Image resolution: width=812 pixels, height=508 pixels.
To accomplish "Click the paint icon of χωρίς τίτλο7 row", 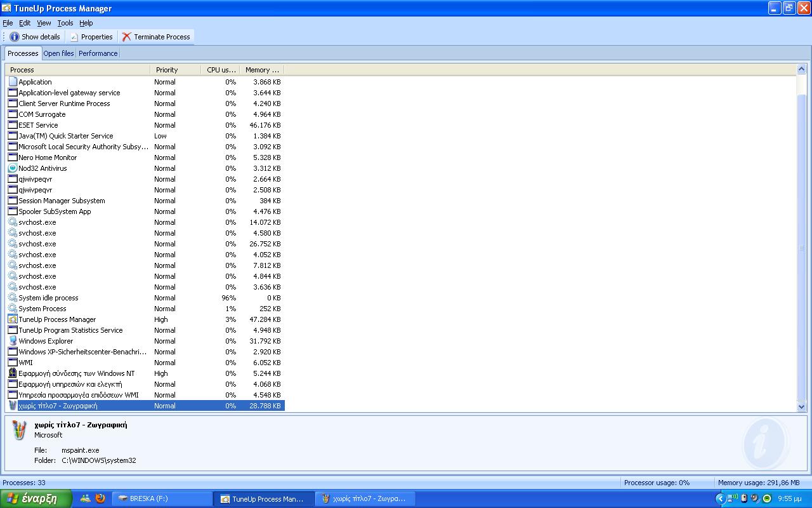I will 13,406.
